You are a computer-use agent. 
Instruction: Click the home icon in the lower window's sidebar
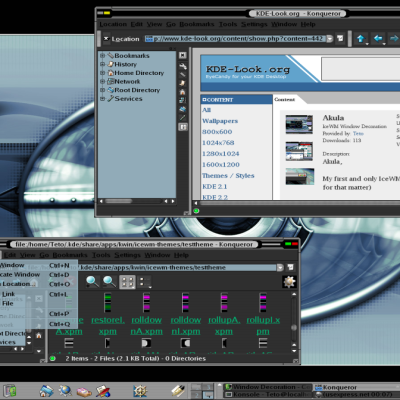(x=39, y=335)
